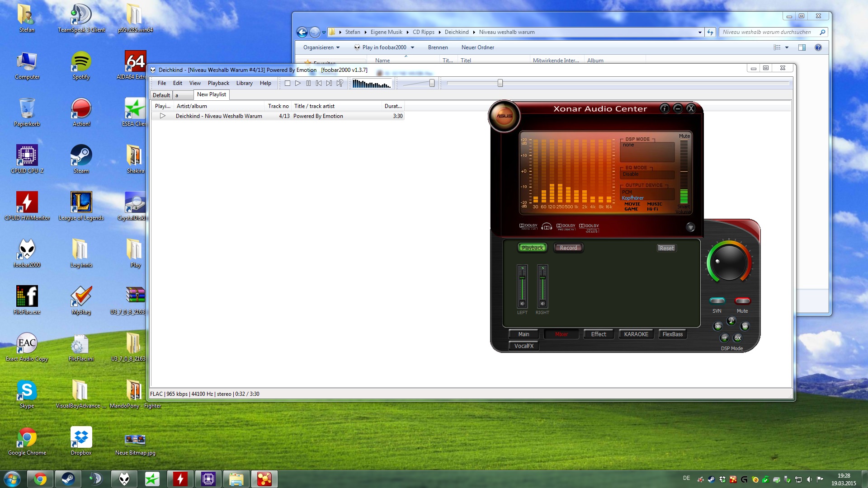
Task: Open Steam from the taskbar
Action: pos(68,479)
